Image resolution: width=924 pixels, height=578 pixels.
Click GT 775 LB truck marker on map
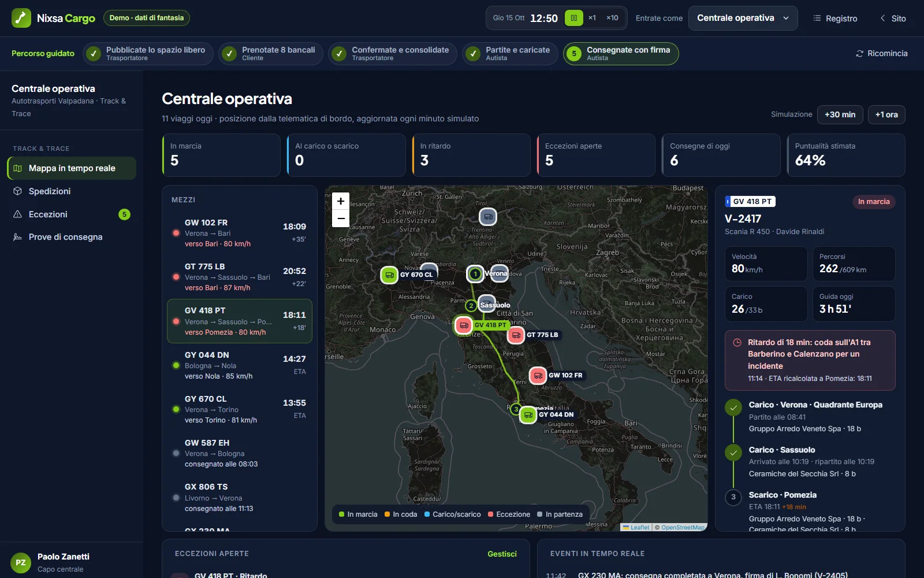pyautogui.click(x=516, y=335)
